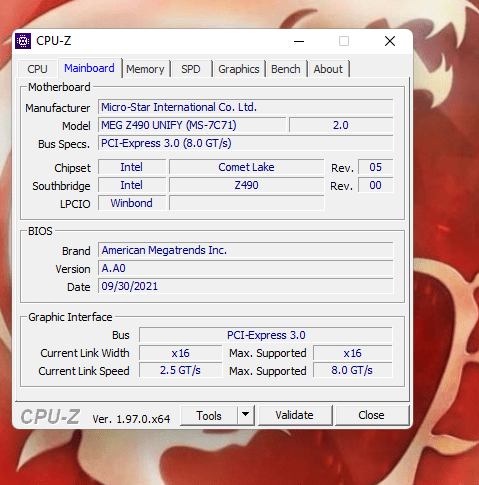Click the BIOS brand American Megatrends Inc.
The height and width of the screenshot is (485, 479).
(246, 250)
